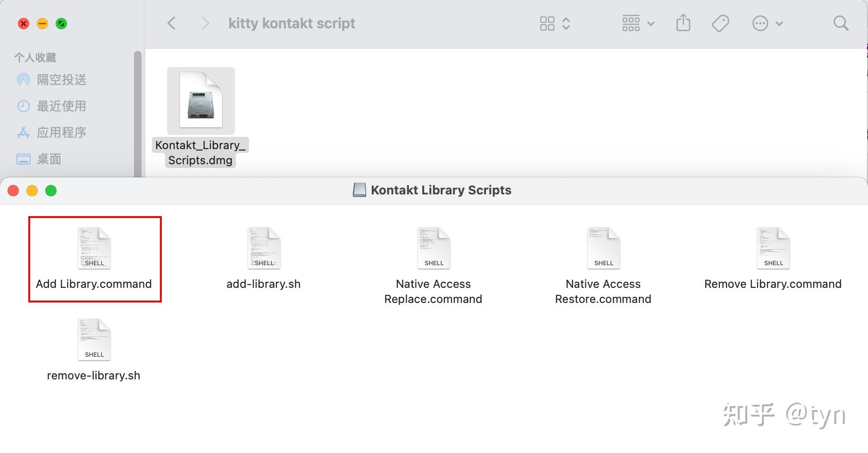Click the Tag icon in the toolbar
This screenshot has height=453, width=868.
[x=720, y=23]
